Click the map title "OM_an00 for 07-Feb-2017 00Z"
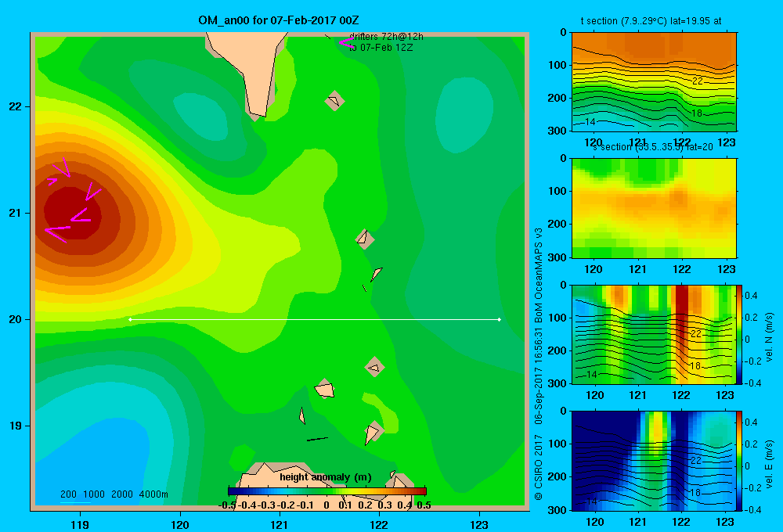 (x=278, y=20)
